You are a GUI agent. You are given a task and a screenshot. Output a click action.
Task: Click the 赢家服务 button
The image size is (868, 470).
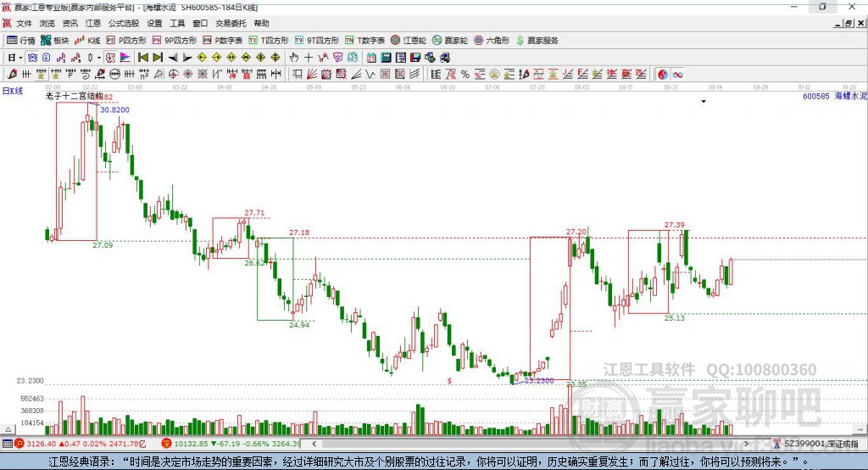(x=537, y=41)
